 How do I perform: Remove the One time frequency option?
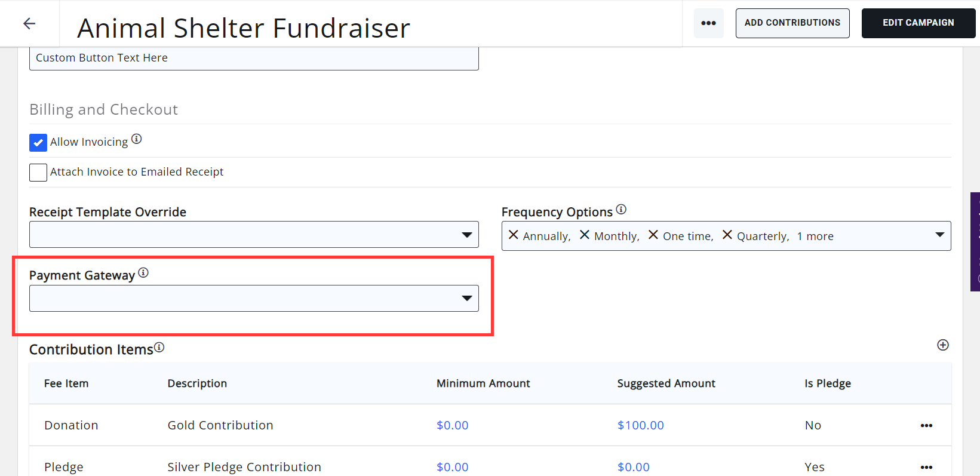653,235
